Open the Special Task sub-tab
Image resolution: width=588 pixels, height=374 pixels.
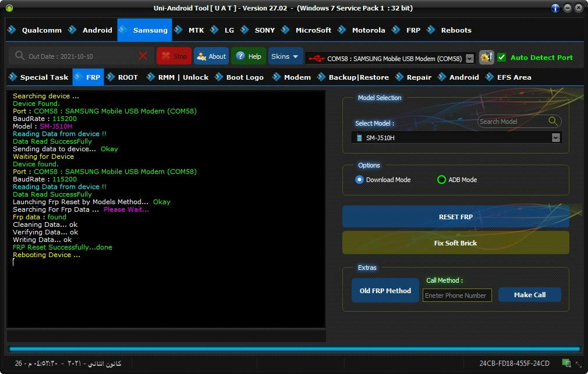click(39, 77)
